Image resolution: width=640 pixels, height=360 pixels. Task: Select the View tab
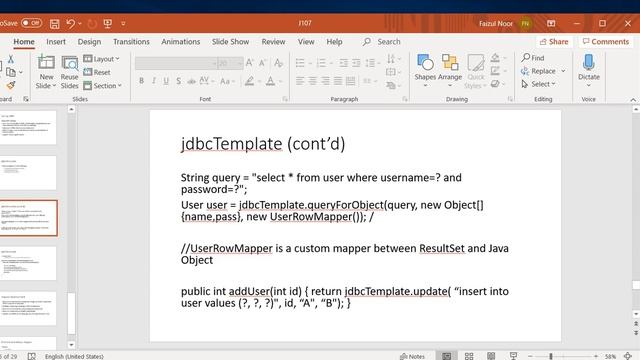(x=306, y=42)
